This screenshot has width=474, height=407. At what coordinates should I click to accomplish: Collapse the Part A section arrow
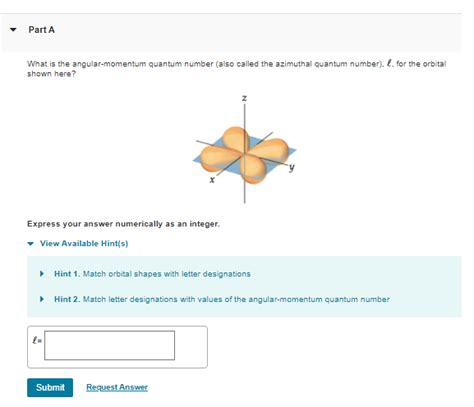click(x=13, y=30)
